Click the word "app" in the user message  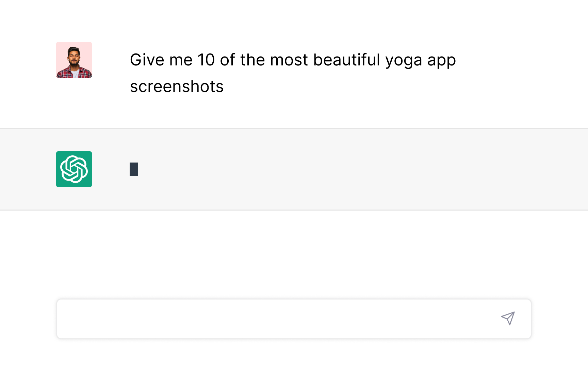[x=441, y=61]
